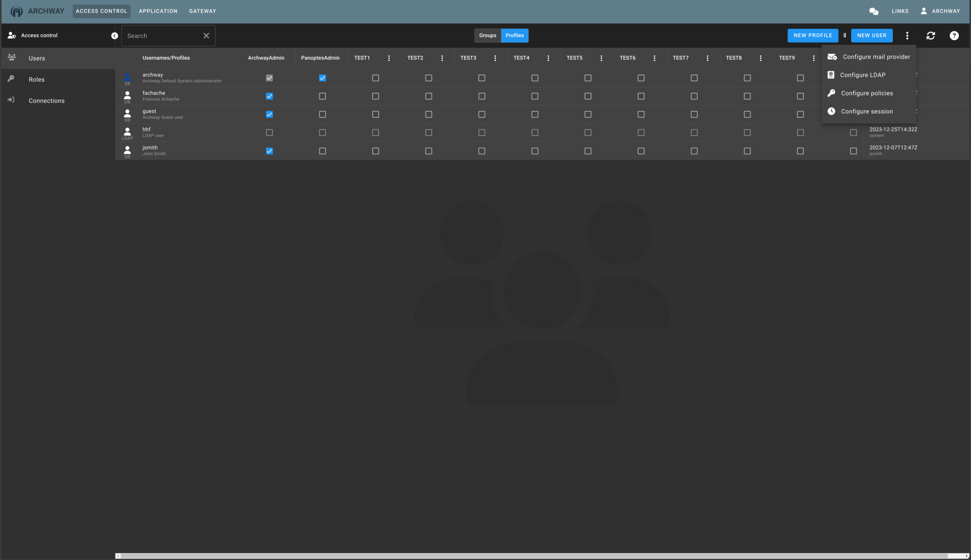The image size is (971, 560).
Task: Click the user account icon beside ARCHWAY
Action: [923, 11]
